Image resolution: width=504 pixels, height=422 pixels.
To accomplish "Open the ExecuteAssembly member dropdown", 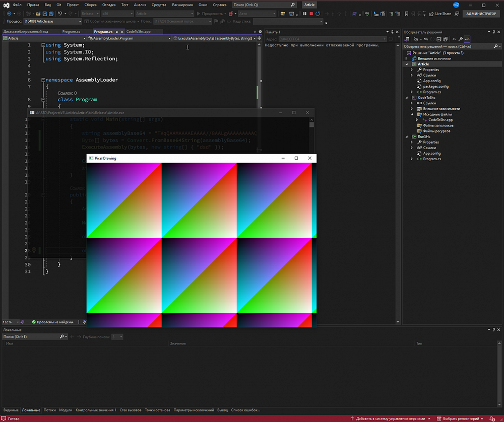I will click(214, 38).
